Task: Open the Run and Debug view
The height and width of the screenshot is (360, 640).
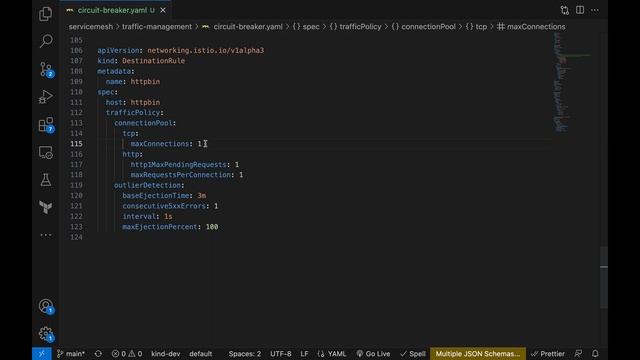Action: [46, 97]
